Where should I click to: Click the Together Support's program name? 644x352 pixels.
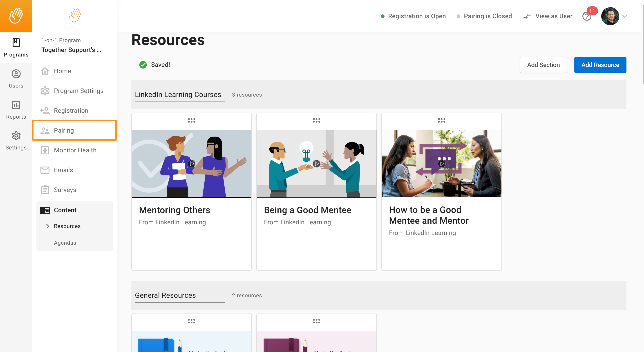(71, 50)
